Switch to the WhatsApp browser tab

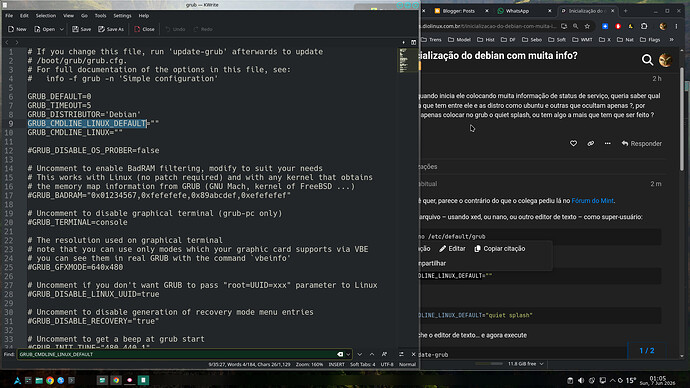coord(518,11)
